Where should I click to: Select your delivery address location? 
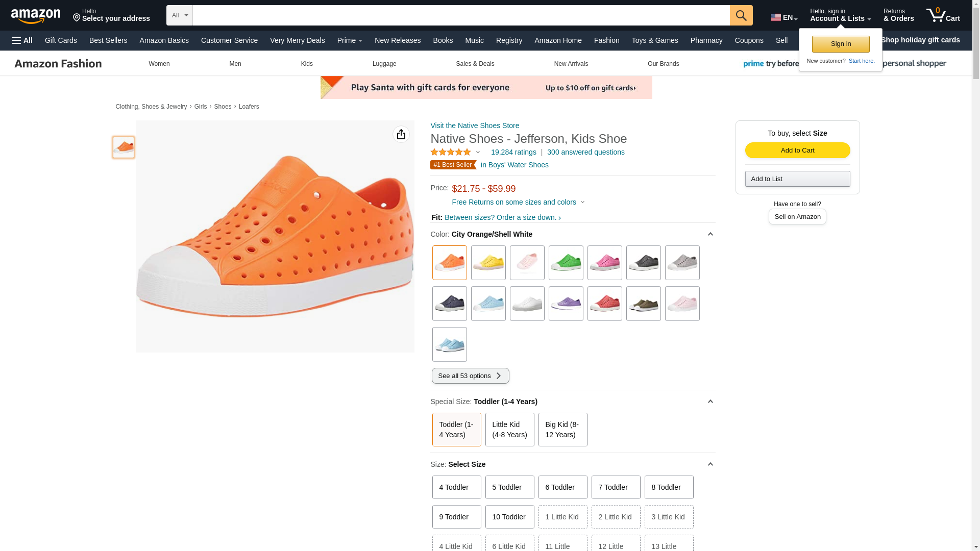click(x=111, y=15)
